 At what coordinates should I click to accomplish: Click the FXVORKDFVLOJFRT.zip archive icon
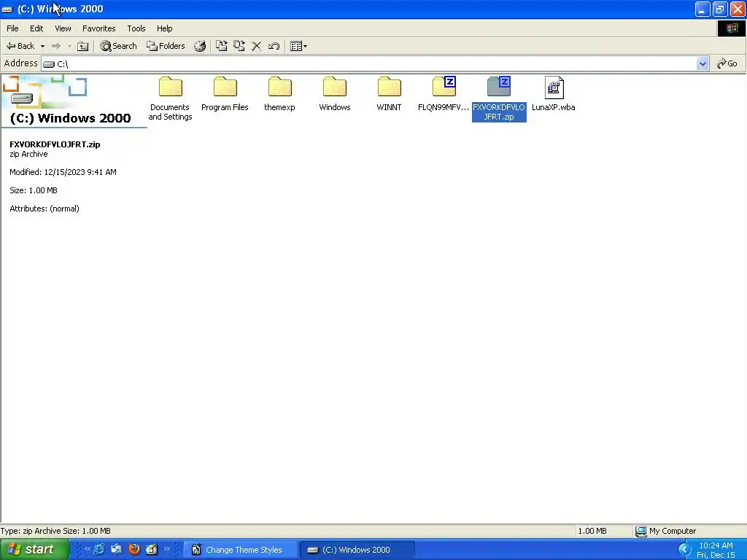[499, 87]
